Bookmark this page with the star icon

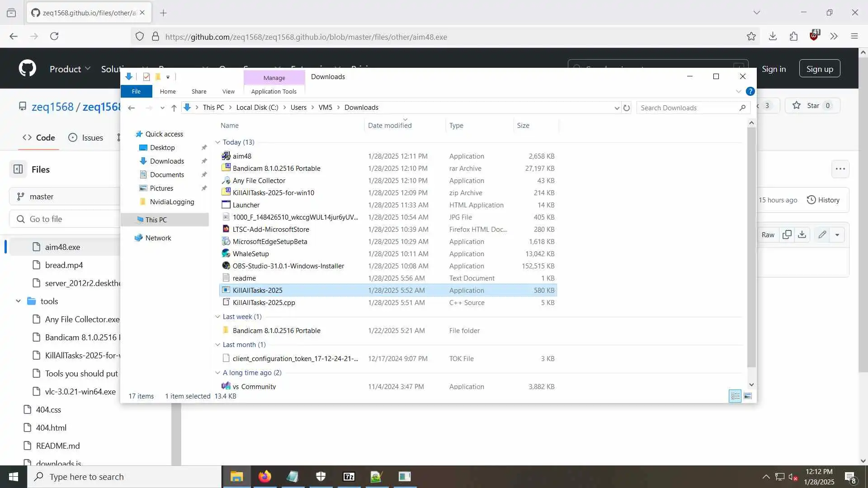point(751,37)
